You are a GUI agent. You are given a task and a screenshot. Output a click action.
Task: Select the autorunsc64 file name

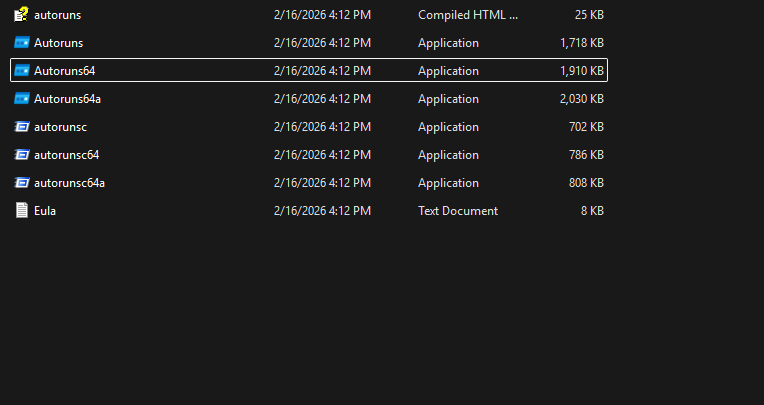pyautogui.click(x=67, y=155)
